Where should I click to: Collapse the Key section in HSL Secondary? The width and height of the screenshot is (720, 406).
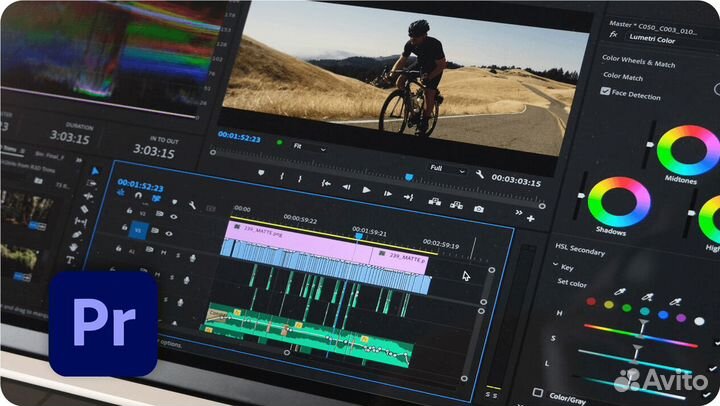point(556,267)
